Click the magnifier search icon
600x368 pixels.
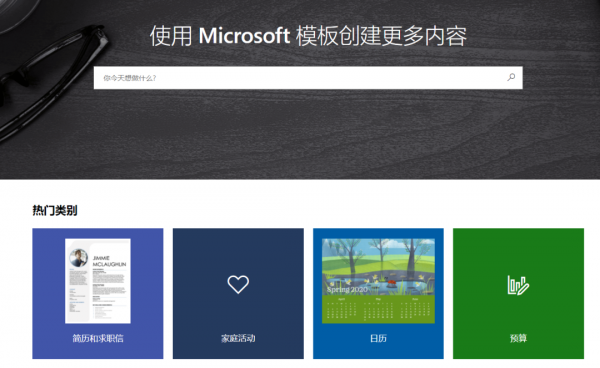511,77
